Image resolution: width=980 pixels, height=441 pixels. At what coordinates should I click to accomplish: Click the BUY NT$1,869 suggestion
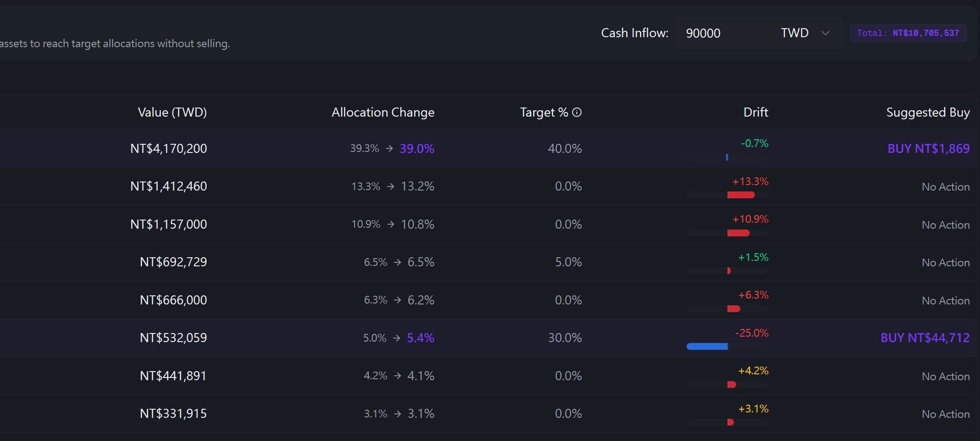pyautogui.click(x=929, y=148)
